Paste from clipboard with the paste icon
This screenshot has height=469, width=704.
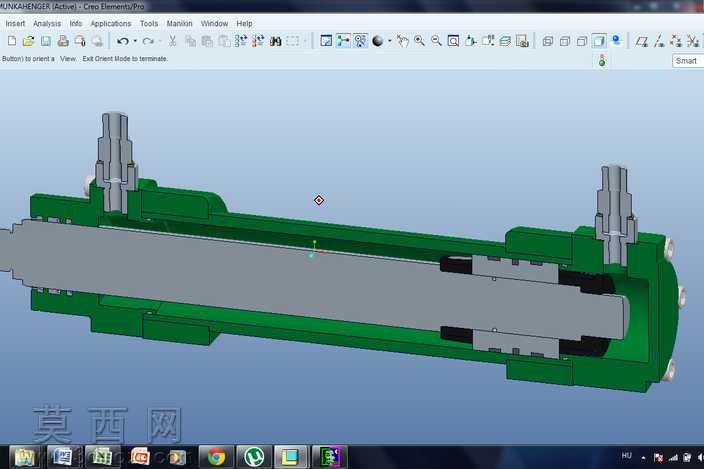(207, 41)
